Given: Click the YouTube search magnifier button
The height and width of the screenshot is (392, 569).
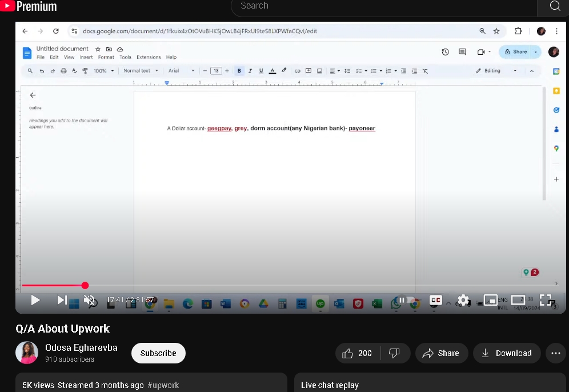Looking at the screenshot, I should coord(555,6).
